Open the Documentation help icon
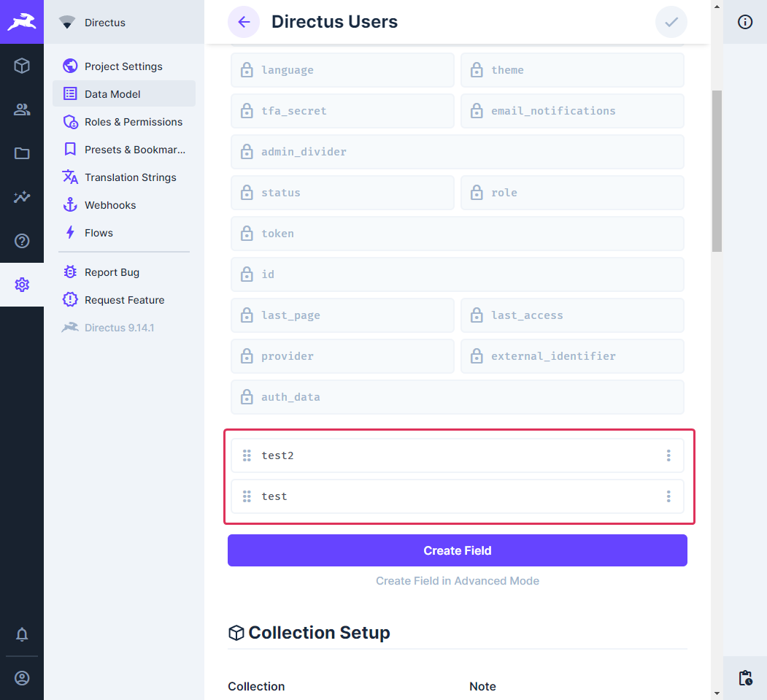767x700 pixels. (x=21, y=241)
